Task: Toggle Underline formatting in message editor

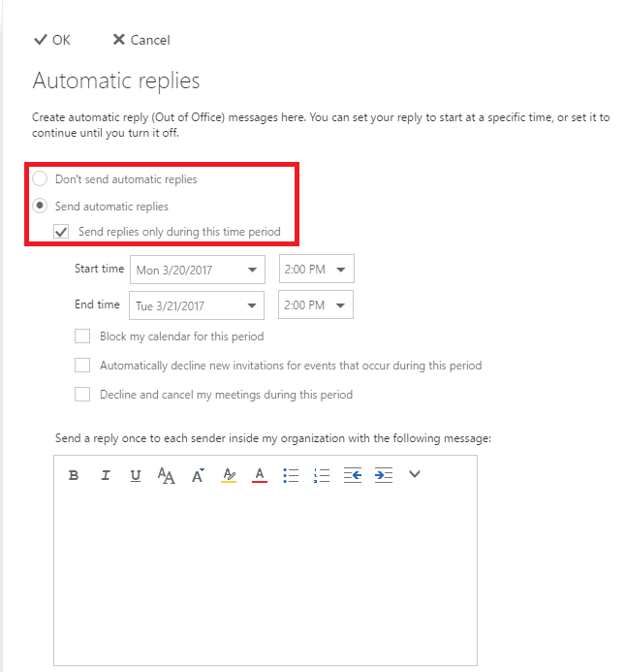Action: [x=136, y=476]
